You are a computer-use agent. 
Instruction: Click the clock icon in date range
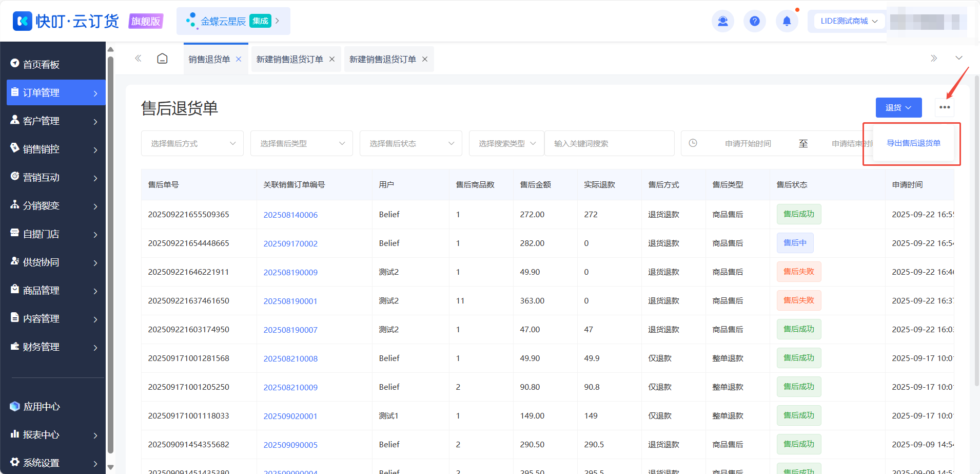(x=693, y=143)
